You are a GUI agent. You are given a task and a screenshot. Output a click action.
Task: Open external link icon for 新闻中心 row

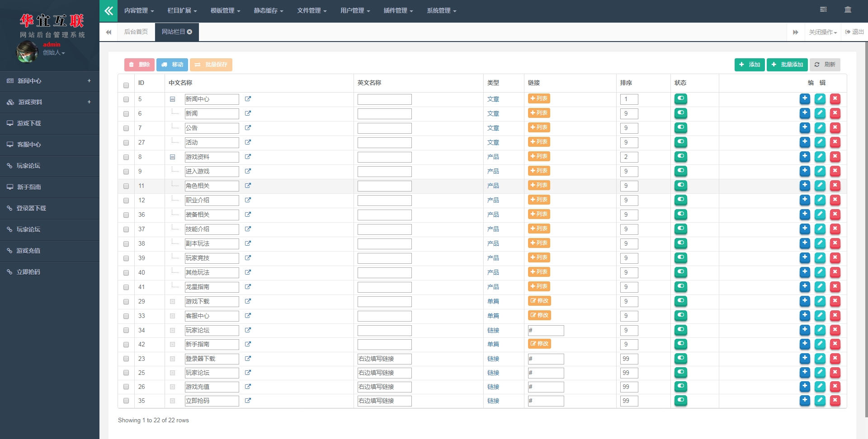(248, 99)
